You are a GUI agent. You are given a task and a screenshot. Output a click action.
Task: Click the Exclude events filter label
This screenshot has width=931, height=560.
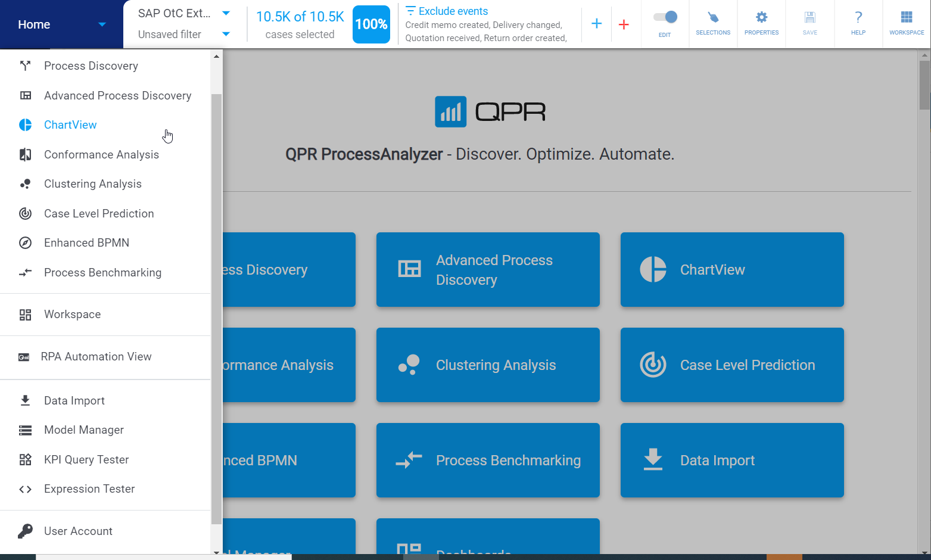[x=453, y=11]
